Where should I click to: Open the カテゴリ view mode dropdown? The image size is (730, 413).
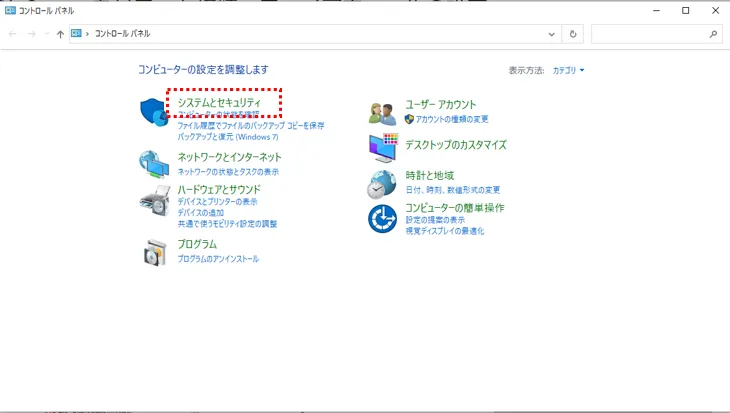[568, 70]
